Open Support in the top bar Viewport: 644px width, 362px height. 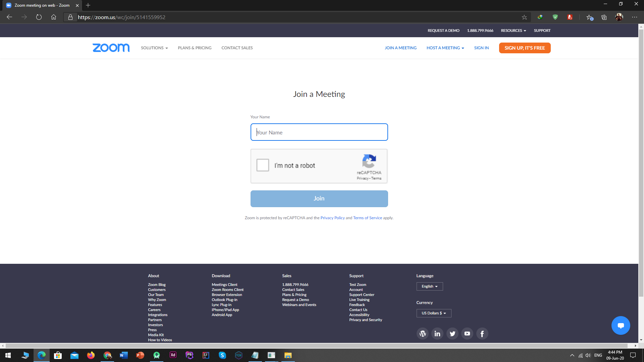coord(542,31)
